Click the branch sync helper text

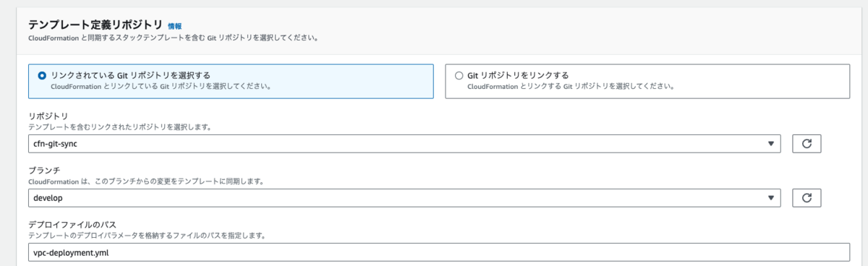coord(145,181)
